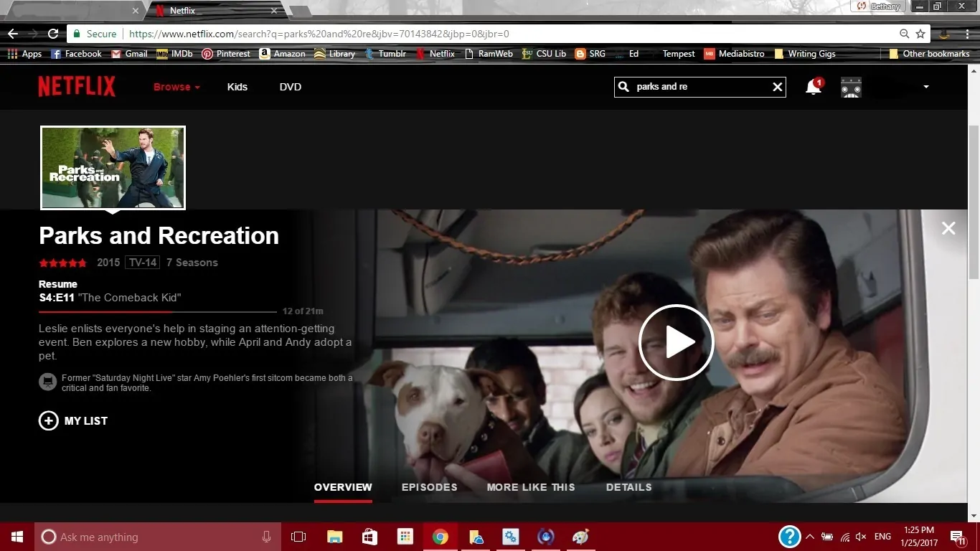Open the Apps bookmarks shortcut

[24, 54]
